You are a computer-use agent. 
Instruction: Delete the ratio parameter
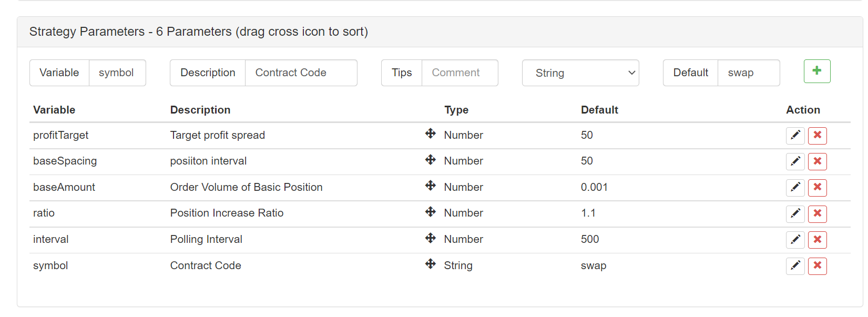pyautogui.click(x=817, y=214)
